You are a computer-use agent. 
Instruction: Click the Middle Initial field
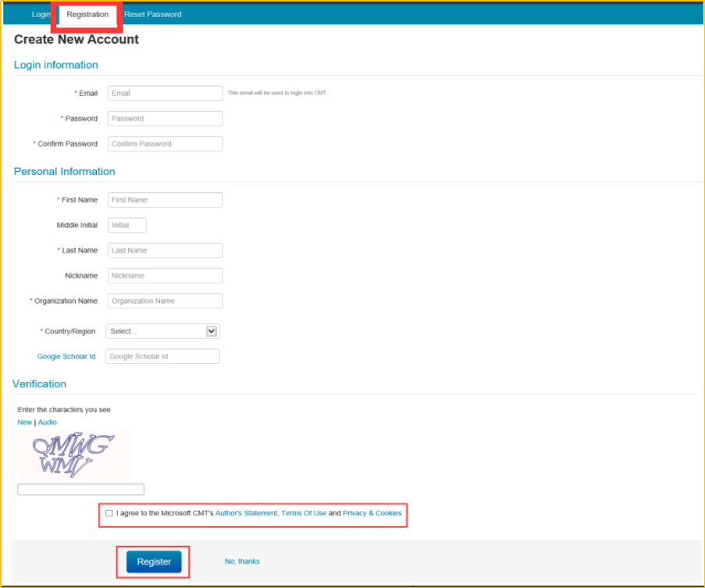126,225
